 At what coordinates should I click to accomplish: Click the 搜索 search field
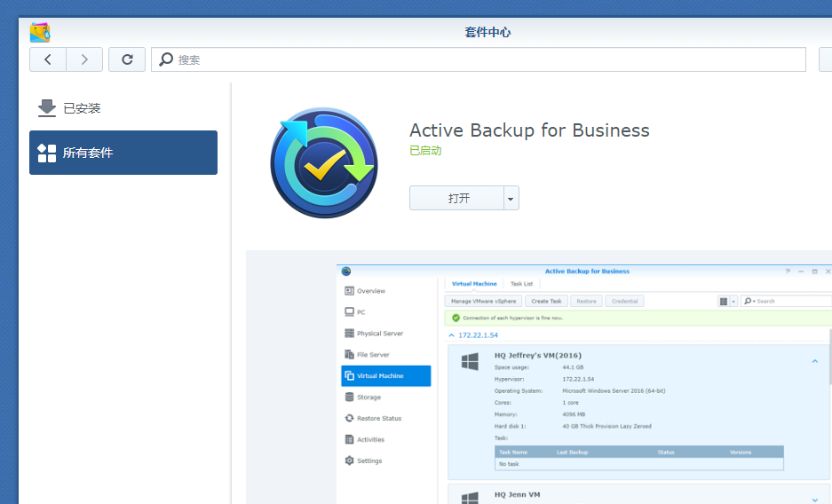click(x=478, y=59)
